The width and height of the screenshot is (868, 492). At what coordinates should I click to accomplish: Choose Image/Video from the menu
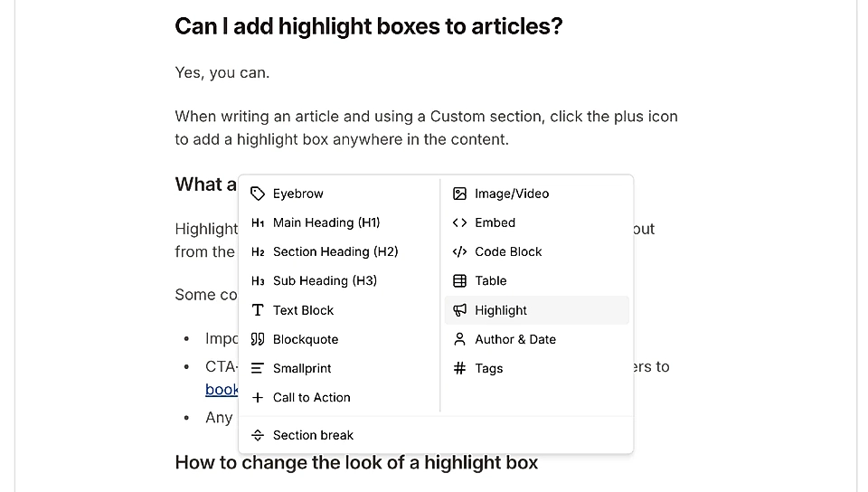pos(537,194)
